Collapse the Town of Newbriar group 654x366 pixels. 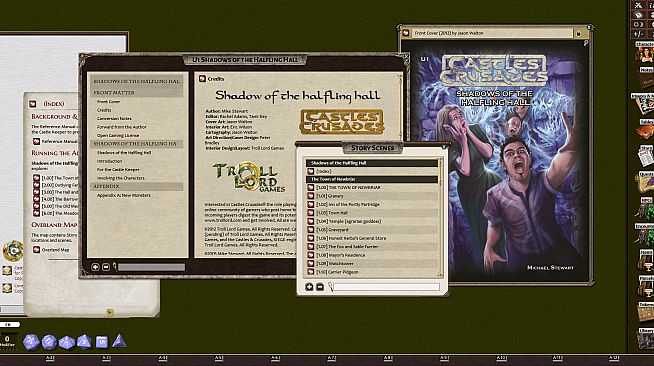[372, 179]
